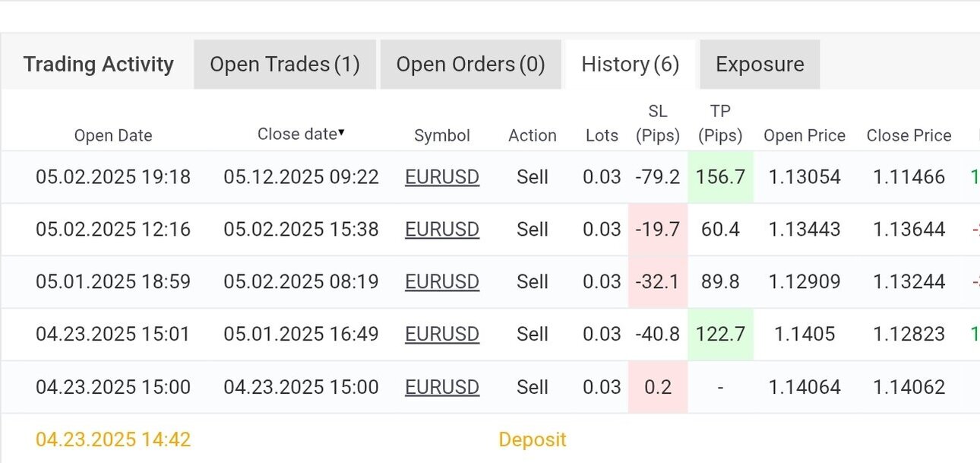Open EURUSD link for 04.23.2025 15:00 trade

(x=442, y=387)
